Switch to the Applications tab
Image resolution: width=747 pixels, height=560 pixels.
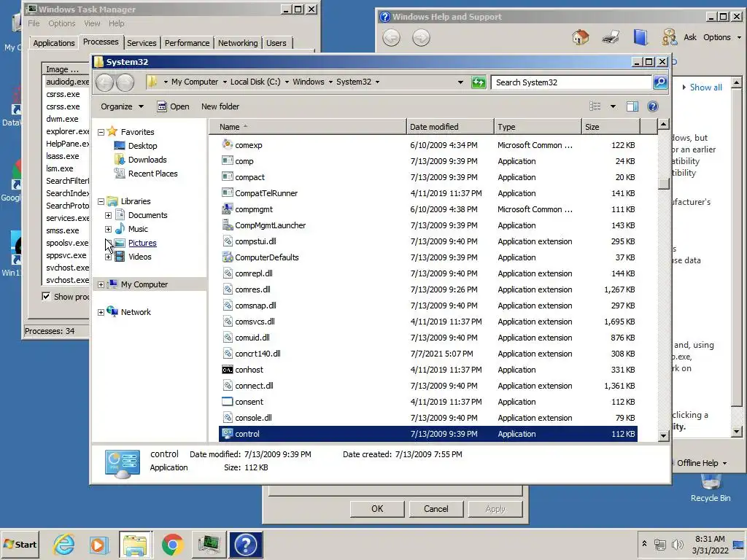[54, 43]
